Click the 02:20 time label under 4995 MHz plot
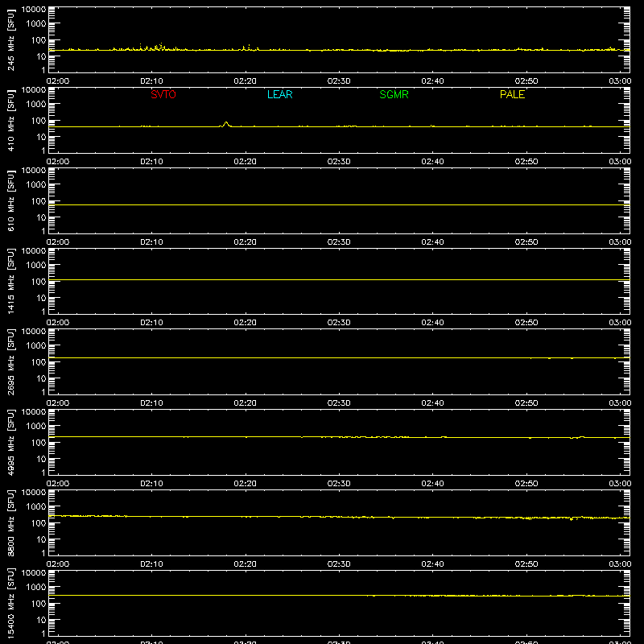644x644 pixels. [x=246, y=484]
